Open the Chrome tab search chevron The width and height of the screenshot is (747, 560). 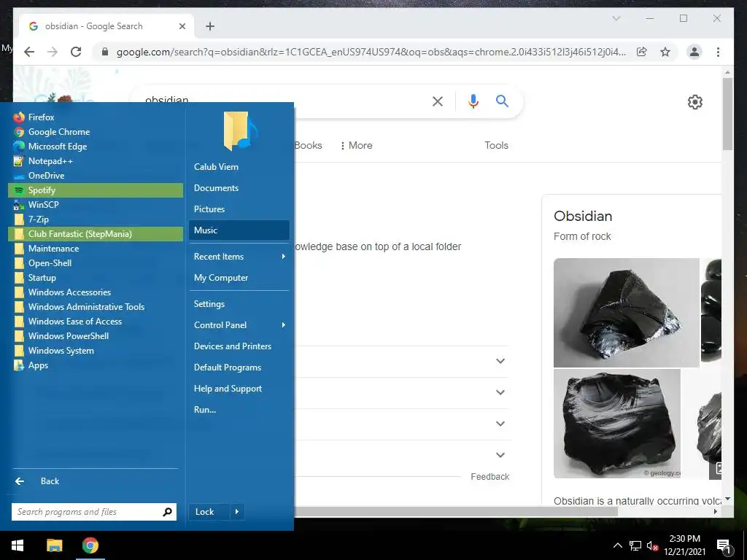click(616, 18)
